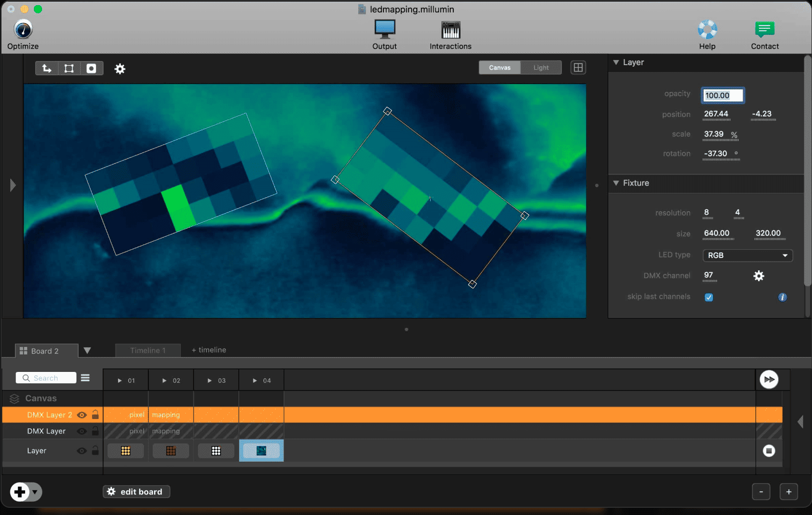812x515 pixels.
Task: Switch view to Light mode
Action: [x=541, y=68]
